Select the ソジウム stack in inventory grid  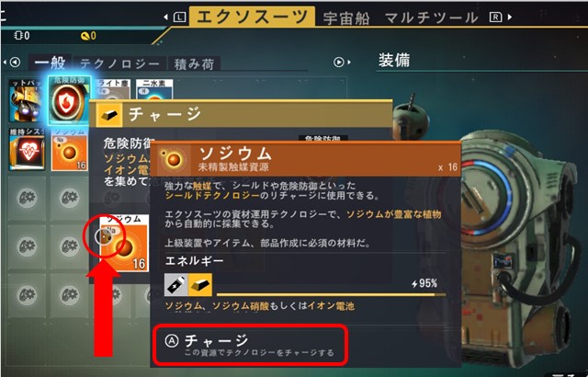pos(70,149)
